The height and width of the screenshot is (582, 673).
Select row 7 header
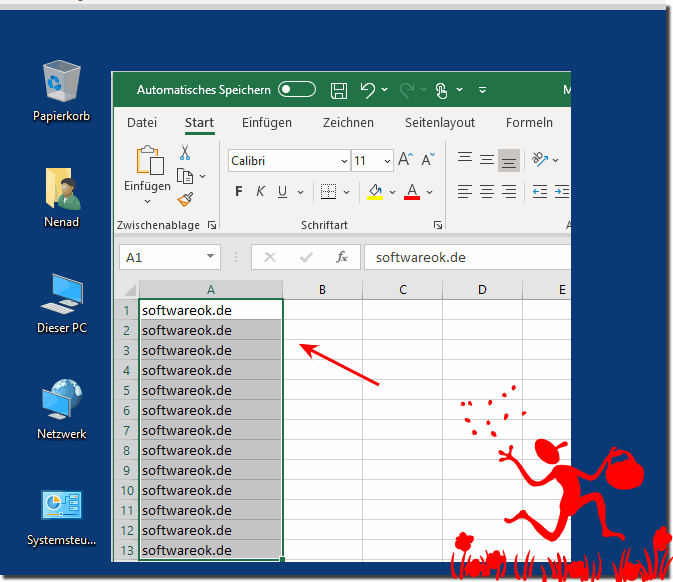tap(127, 430)
